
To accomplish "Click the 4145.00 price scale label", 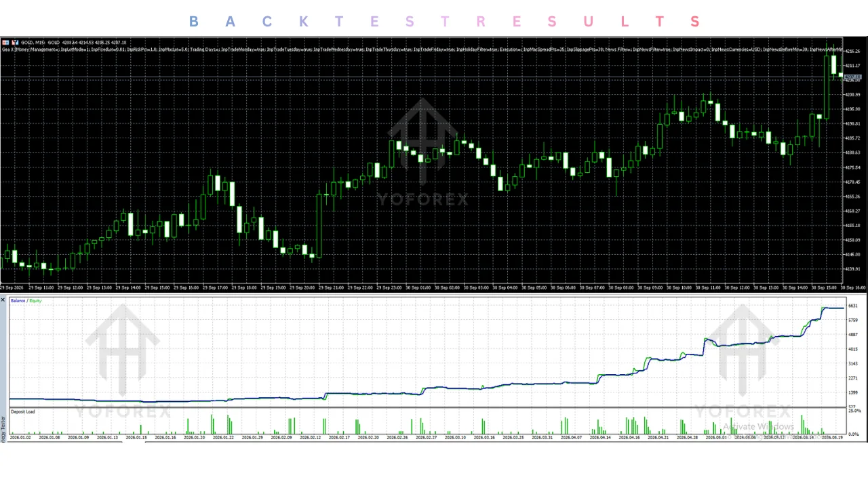I will coord(853,254).
